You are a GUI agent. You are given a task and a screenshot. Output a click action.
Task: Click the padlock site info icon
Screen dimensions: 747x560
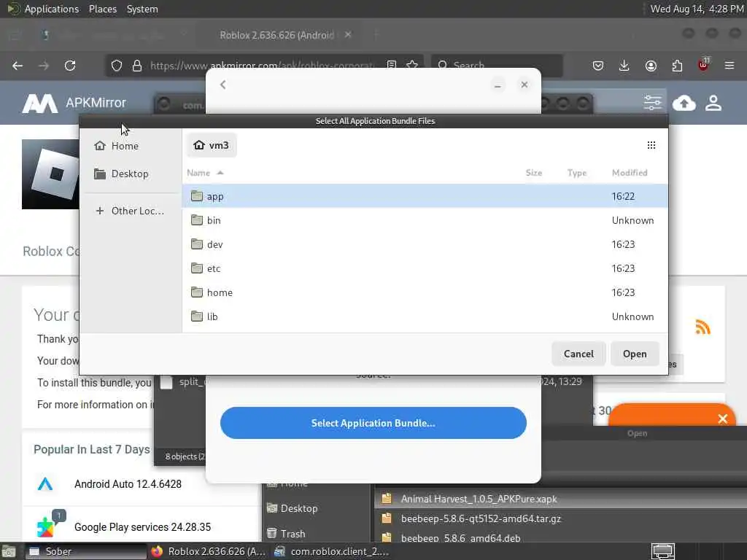point(137,66)
